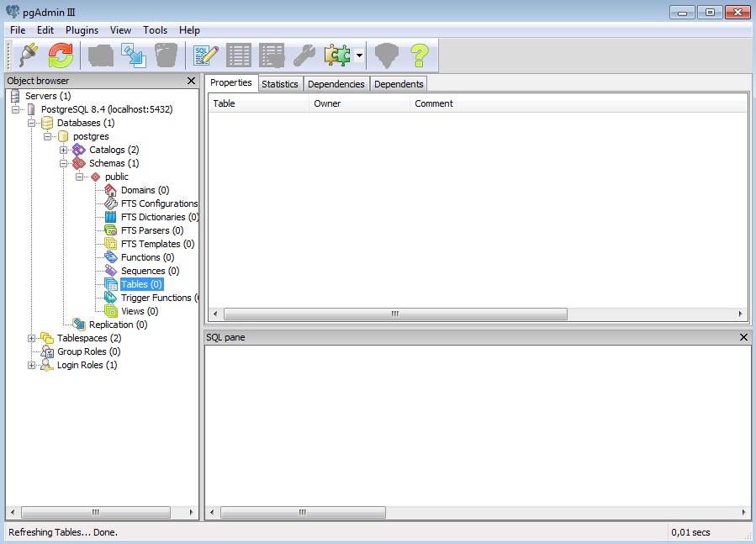Select the Properties tab
Image resolution: width=756 pixels, height=544 pixels.
231,83
